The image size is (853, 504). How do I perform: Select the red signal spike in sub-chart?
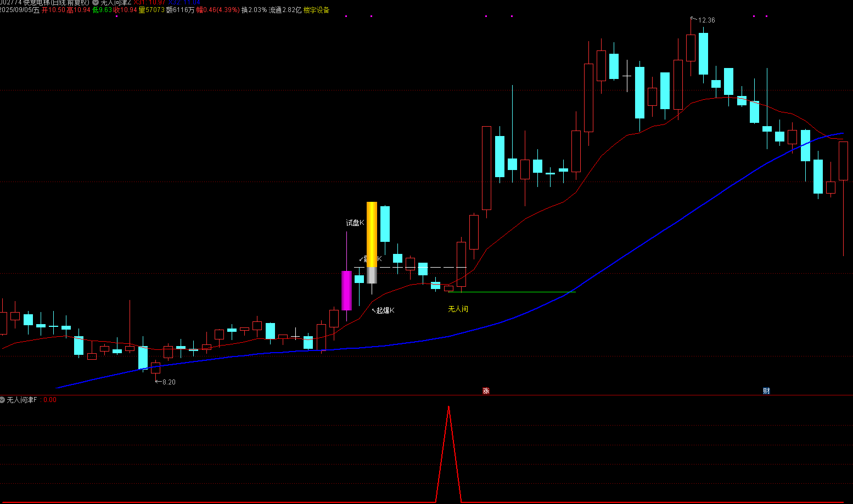pyautogui.click(x=449, y=454)
